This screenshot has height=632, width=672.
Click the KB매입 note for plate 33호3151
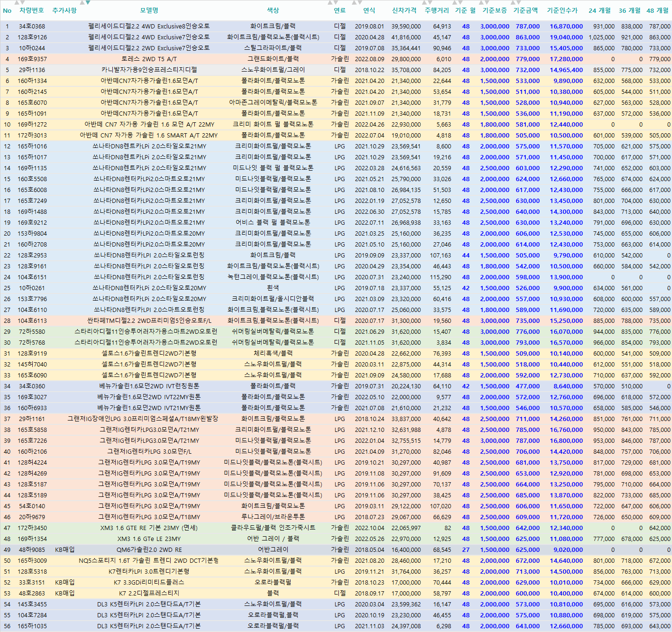pos(65,583)
